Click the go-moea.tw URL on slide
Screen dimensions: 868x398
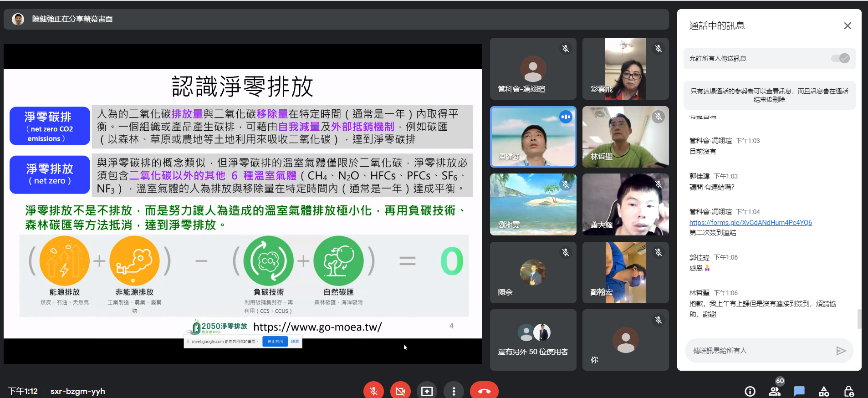point(317,327)
